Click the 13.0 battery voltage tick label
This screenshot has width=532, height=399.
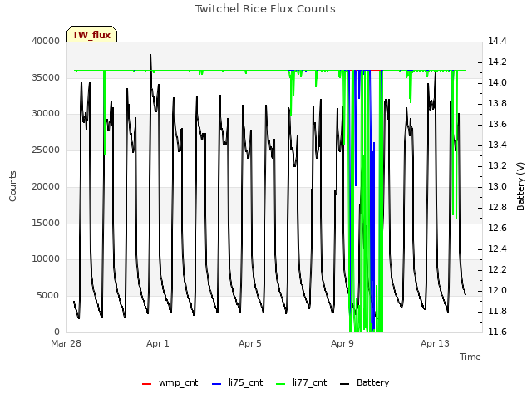click(497, 186)
